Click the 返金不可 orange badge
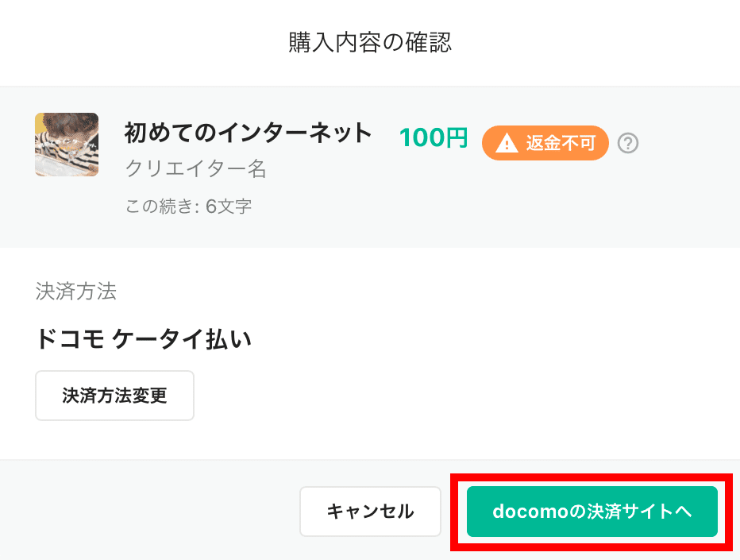This screenshot has height=560, width=740. pos(545,143)
